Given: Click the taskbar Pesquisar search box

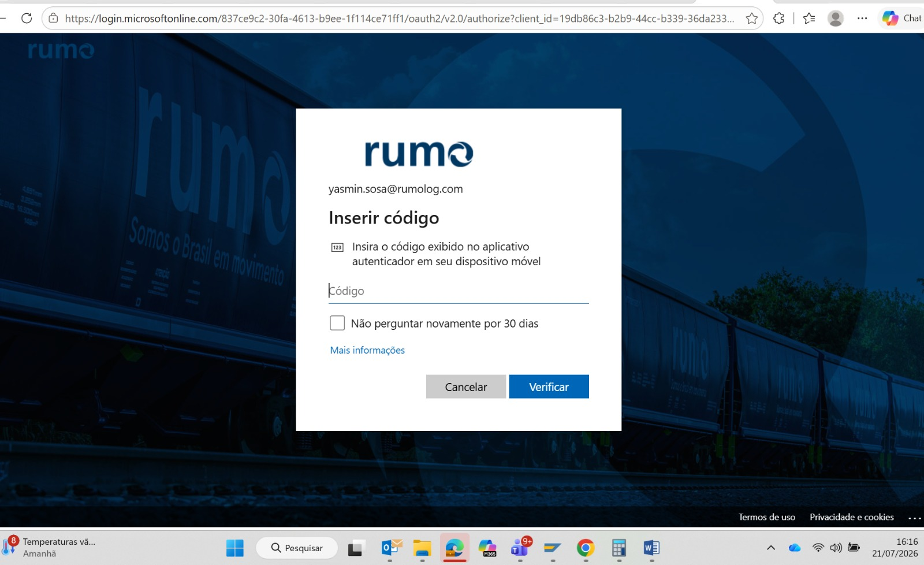Looking at the screenshot, I should click(297, 548).
